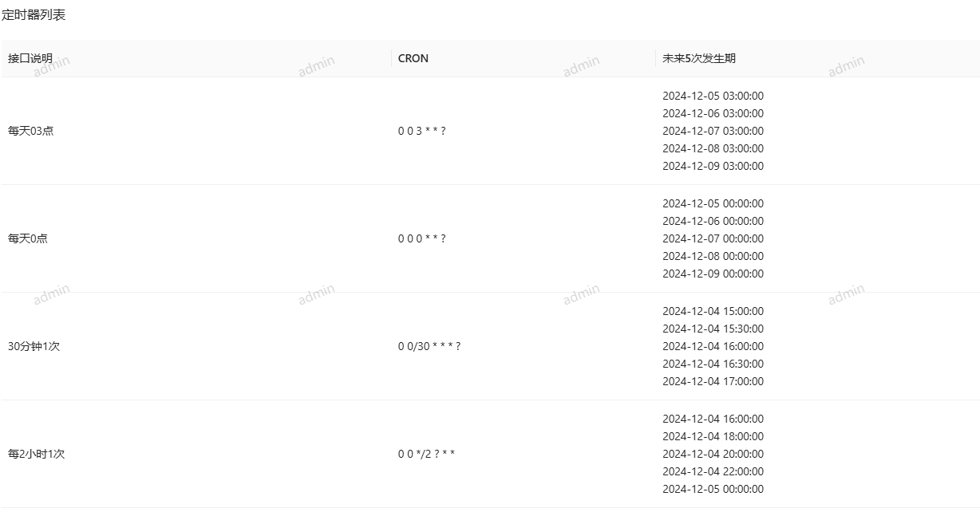
Task: Click the cron expression 0 0 0 * * ?
Action: (421, 238)
